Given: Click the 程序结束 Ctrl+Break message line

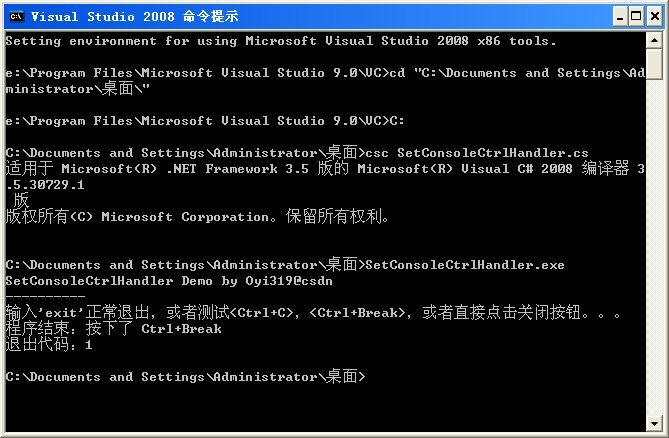Looking at the screenshot, I should [113, 329].
